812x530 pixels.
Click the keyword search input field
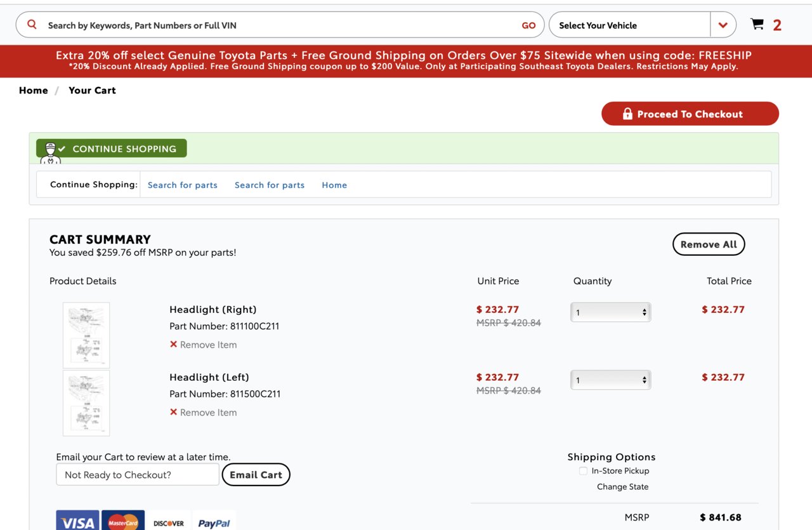pos(280,25)
